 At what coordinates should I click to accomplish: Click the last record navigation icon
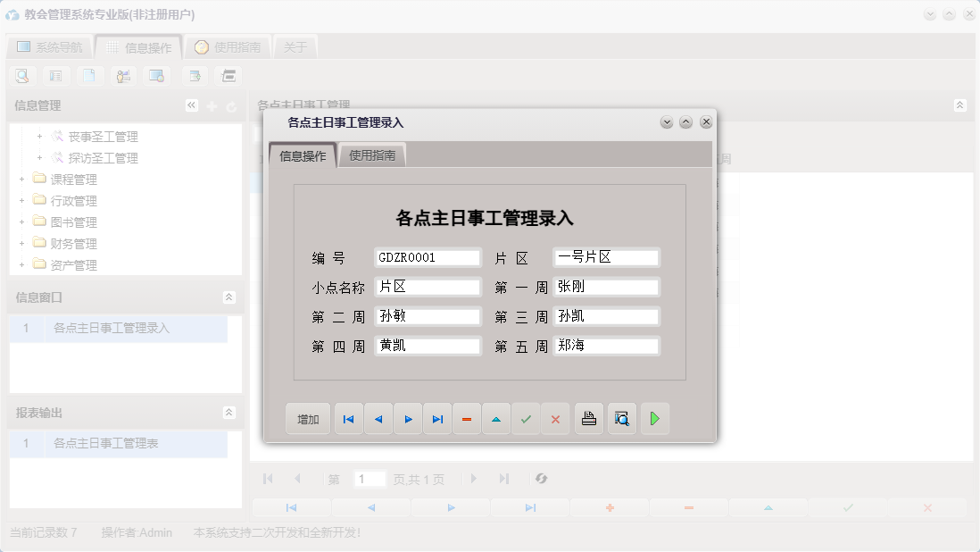click(x=437, y=418)
